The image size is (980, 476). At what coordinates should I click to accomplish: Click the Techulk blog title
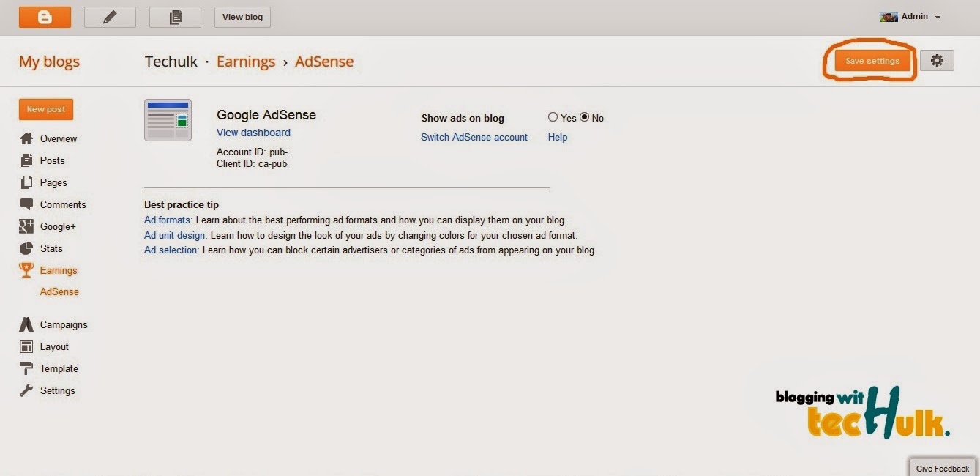pos(171,62)
